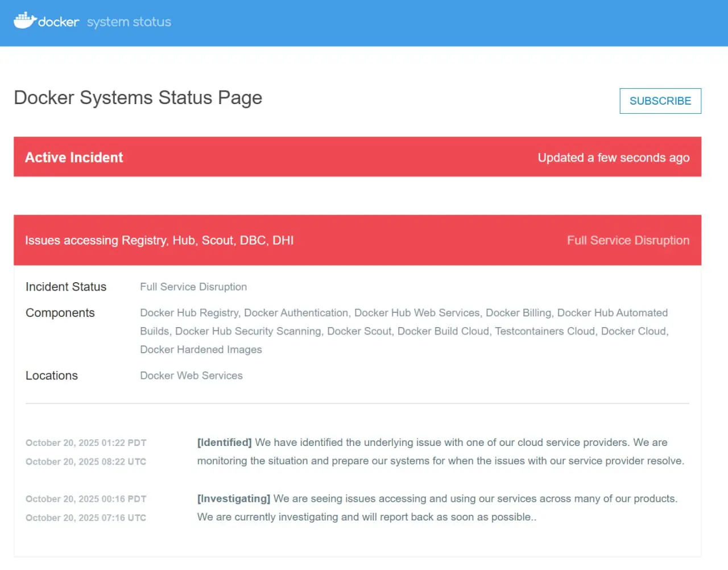Click the "October 20, 2025 00:16 PDT" timestamp
Viewport: 728px width, 570px height.
coord(86,499)
